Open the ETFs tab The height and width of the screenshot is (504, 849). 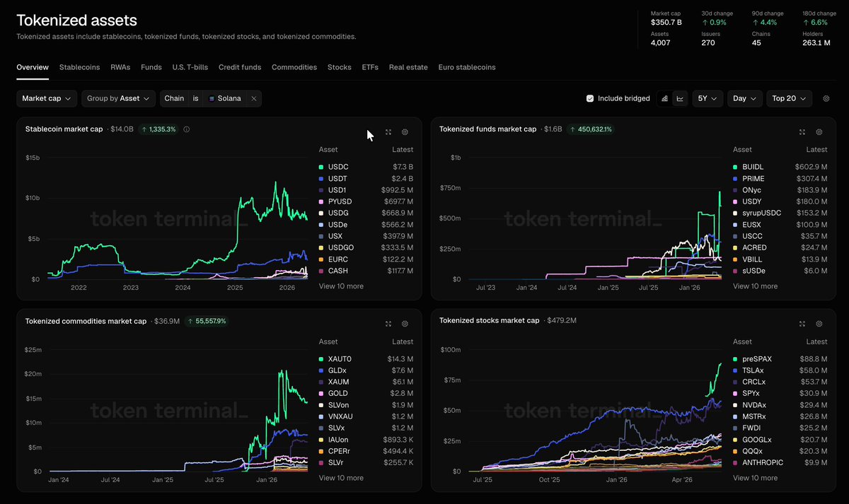370,67
